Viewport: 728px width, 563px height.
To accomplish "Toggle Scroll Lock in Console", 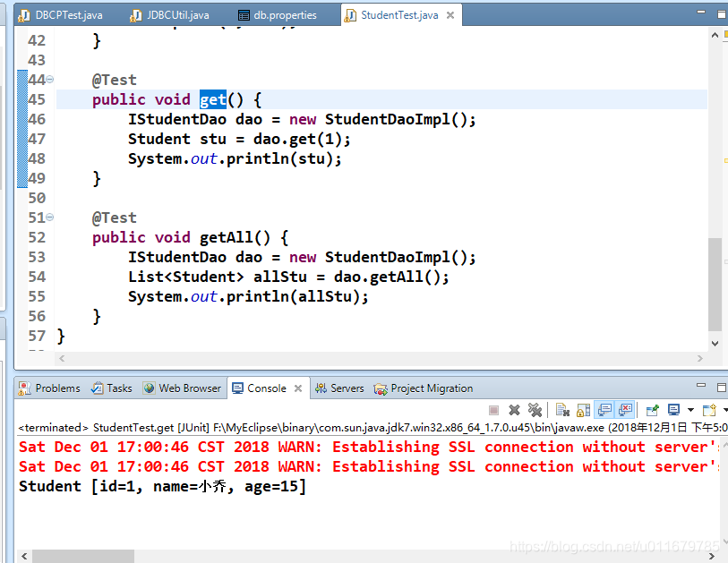I will 583,410.
